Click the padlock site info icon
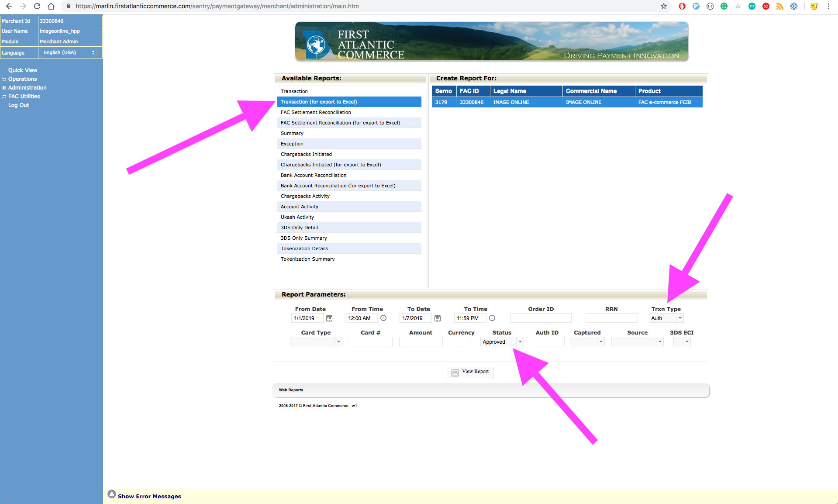This screenshot has width=838, height=504. point(69,6)
